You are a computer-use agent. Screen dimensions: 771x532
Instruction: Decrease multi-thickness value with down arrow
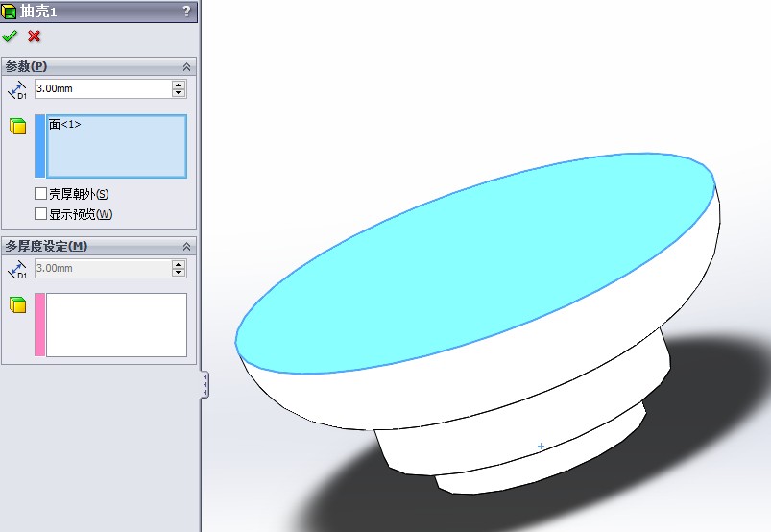[x=179, y=273]
